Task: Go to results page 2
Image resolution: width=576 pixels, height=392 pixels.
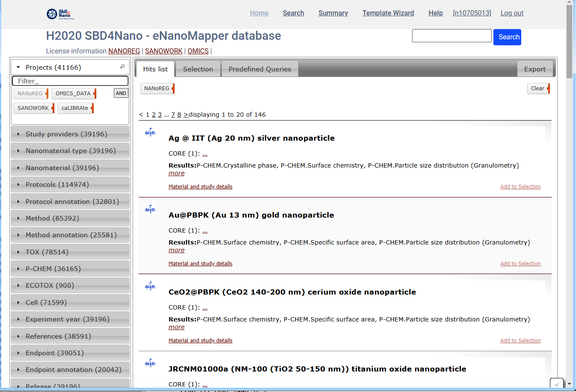Action: tap(154, 115)
